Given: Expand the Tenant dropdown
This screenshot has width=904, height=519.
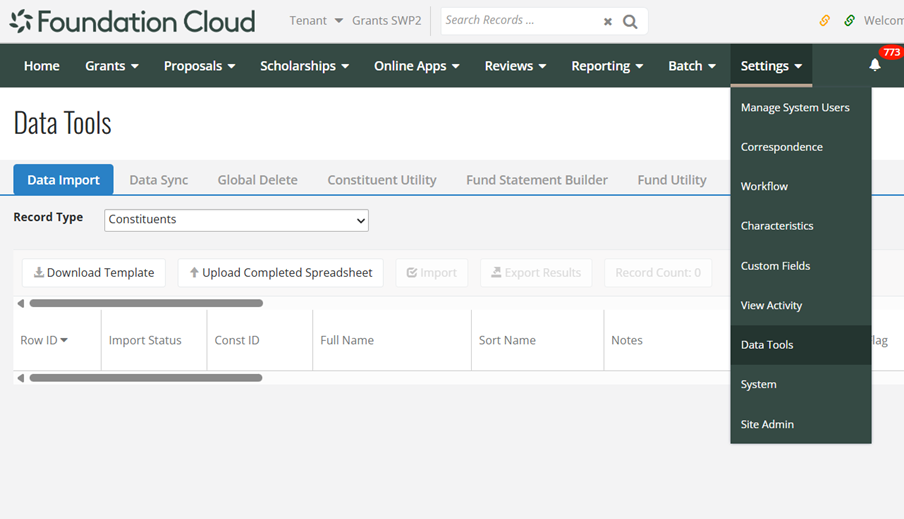Looking at the screenshot, I should point(316,21).
